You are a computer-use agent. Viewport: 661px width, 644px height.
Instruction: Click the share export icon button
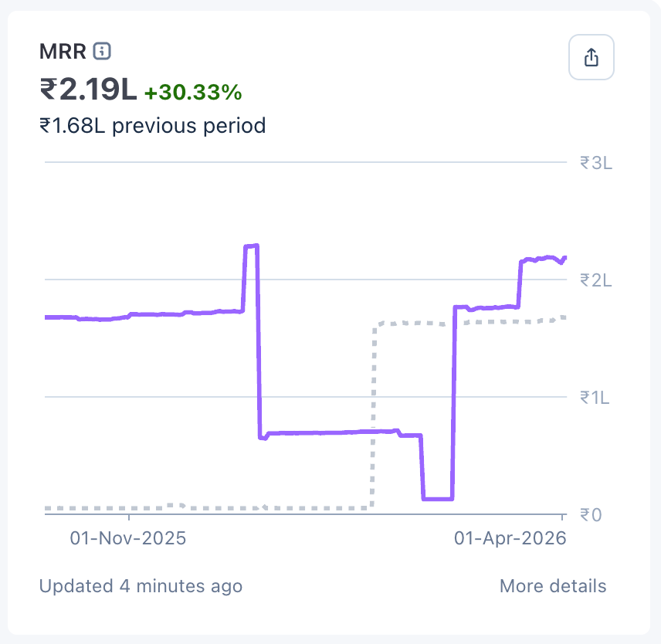coord(592,58)
